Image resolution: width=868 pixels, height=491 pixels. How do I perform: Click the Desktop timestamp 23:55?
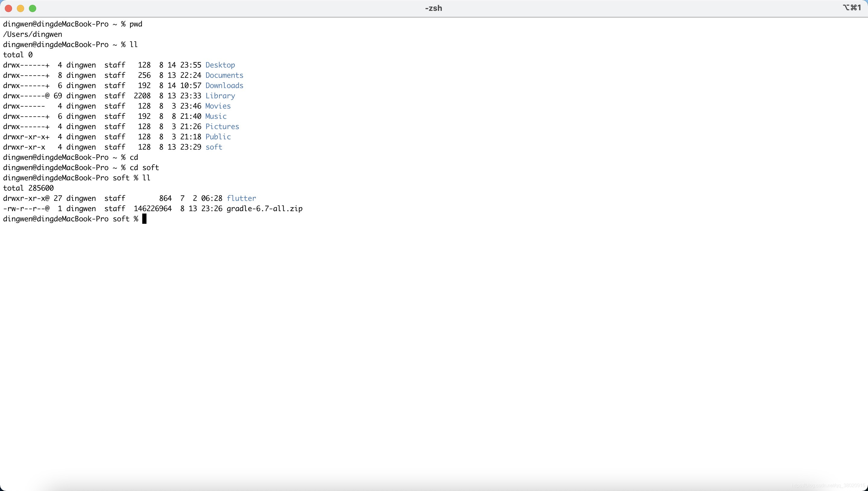click(191, 65)
